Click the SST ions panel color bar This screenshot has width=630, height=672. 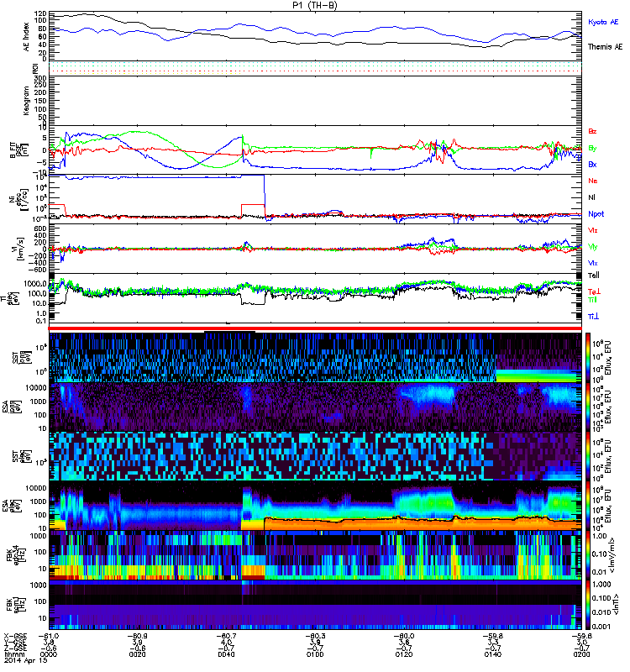pos(588,357)
